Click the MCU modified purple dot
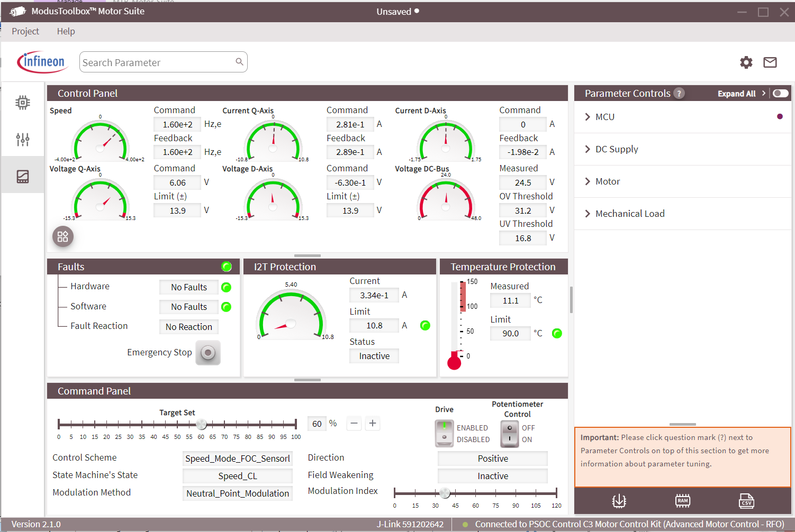This screenshot has height=532, width=795. click(x=780, y=116)
